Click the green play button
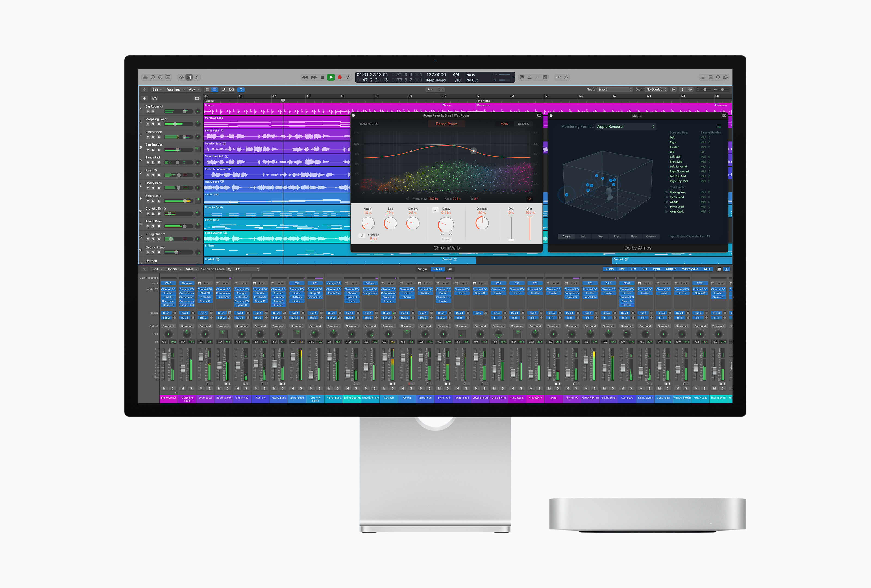The height and width of the screenshot is (588, 871). click(331, 77)
